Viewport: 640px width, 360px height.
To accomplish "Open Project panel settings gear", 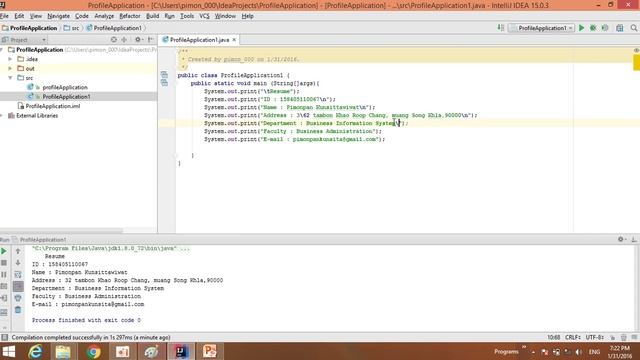I will click(x=138, y=40).
